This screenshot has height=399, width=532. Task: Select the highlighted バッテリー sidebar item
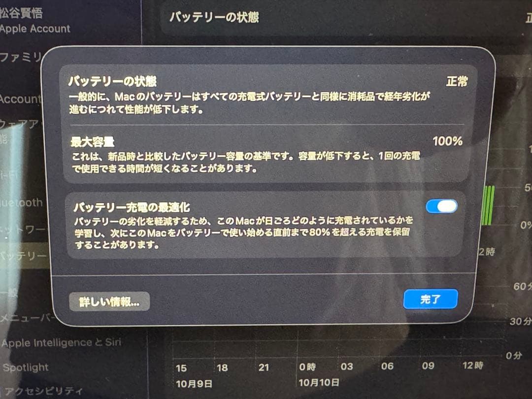tap(24, 255)
